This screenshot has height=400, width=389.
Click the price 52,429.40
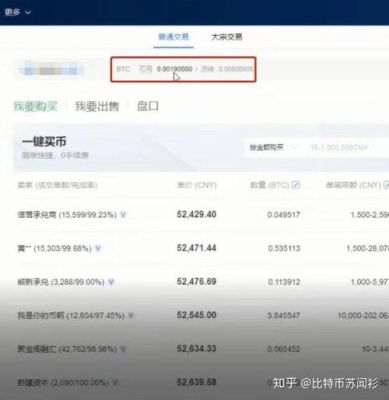coord(196,214)
